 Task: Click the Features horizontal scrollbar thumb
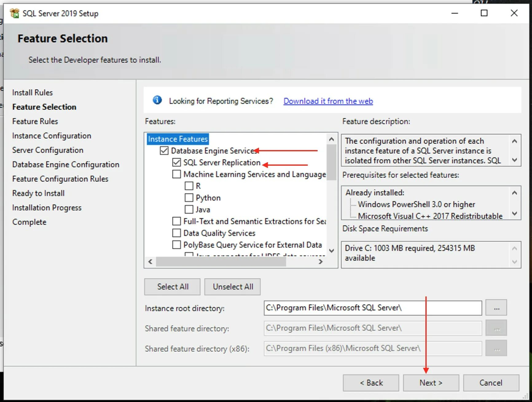221,261
